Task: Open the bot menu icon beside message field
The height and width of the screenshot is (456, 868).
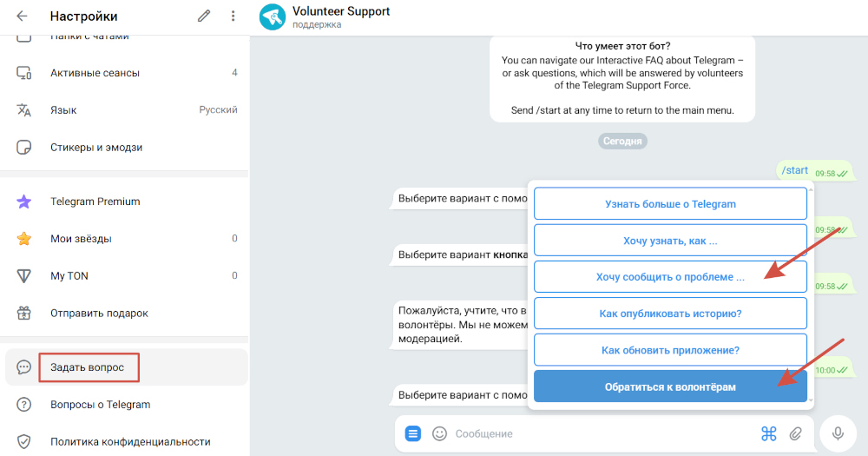Action: 413,433
